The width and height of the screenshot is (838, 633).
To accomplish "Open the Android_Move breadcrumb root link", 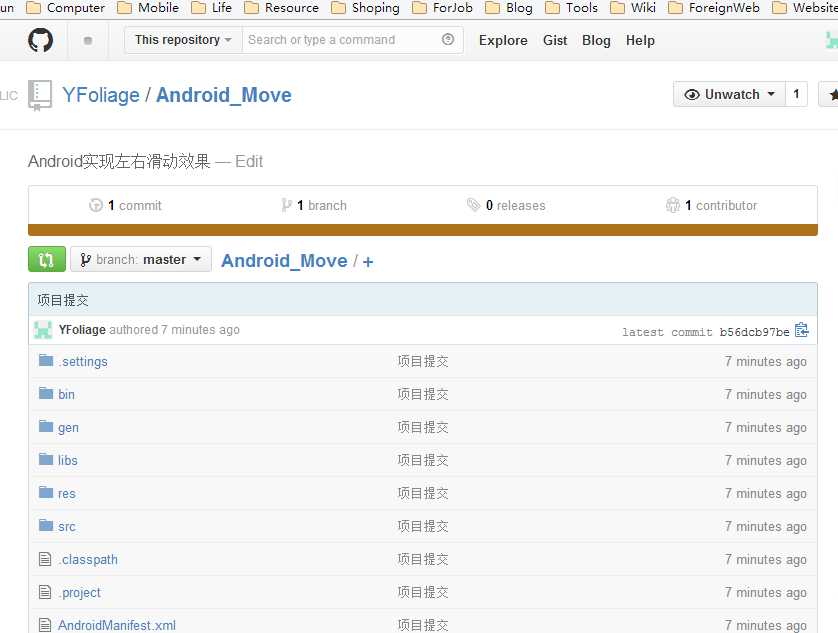I will pyautogui.click(x=284, y=261).
